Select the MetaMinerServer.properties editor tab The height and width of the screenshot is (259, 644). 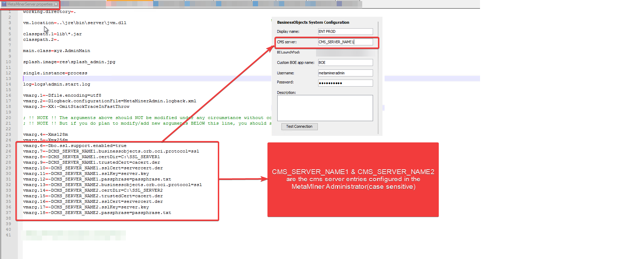(30, 4)
